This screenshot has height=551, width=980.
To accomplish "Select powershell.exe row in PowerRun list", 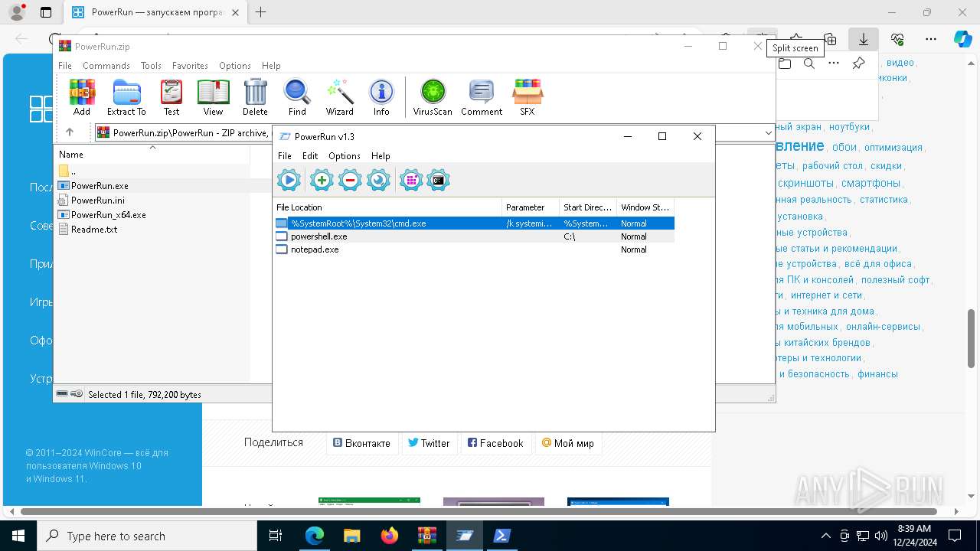I will click(474, 236).
